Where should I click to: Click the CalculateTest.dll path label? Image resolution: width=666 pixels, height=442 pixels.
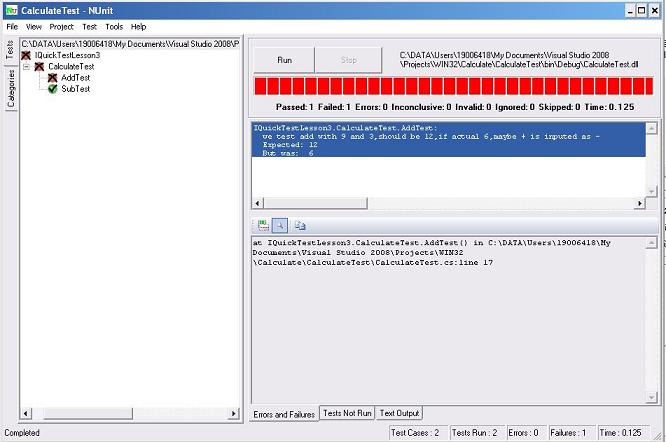click(x=519, y=60)
